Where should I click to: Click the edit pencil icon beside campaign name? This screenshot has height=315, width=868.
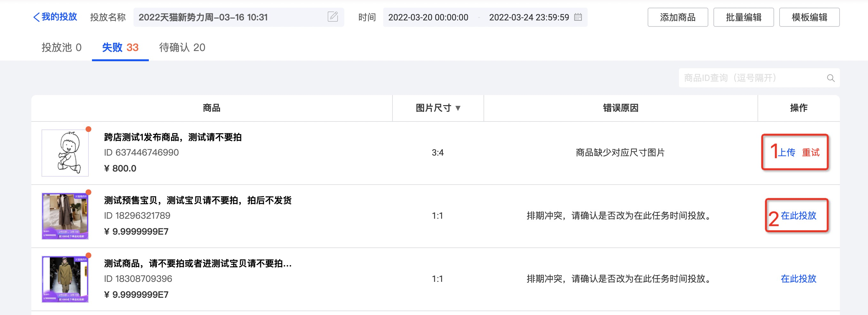pos(332,17)
